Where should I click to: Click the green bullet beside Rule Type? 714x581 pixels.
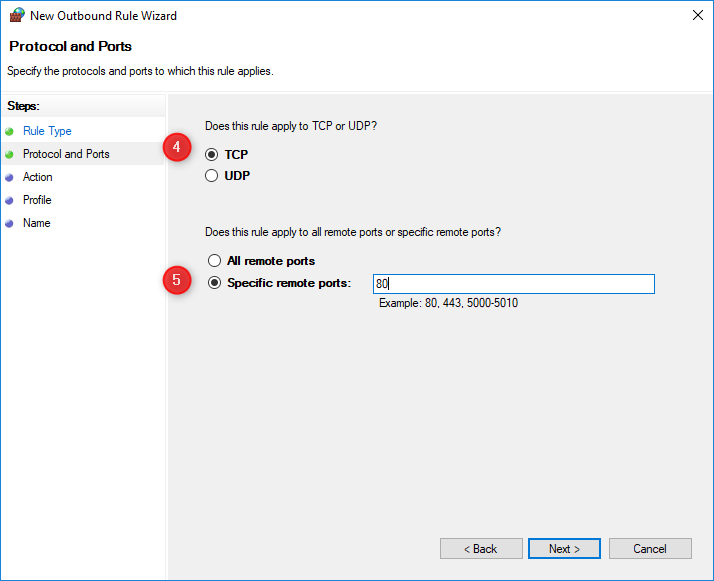click(9, 132)
